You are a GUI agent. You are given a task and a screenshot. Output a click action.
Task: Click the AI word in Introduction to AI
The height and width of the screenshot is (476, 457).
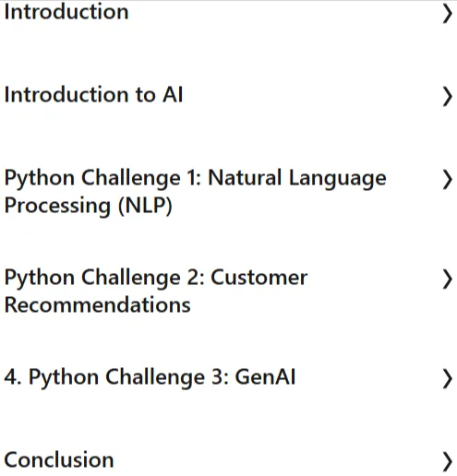click(x=173, y=94)
